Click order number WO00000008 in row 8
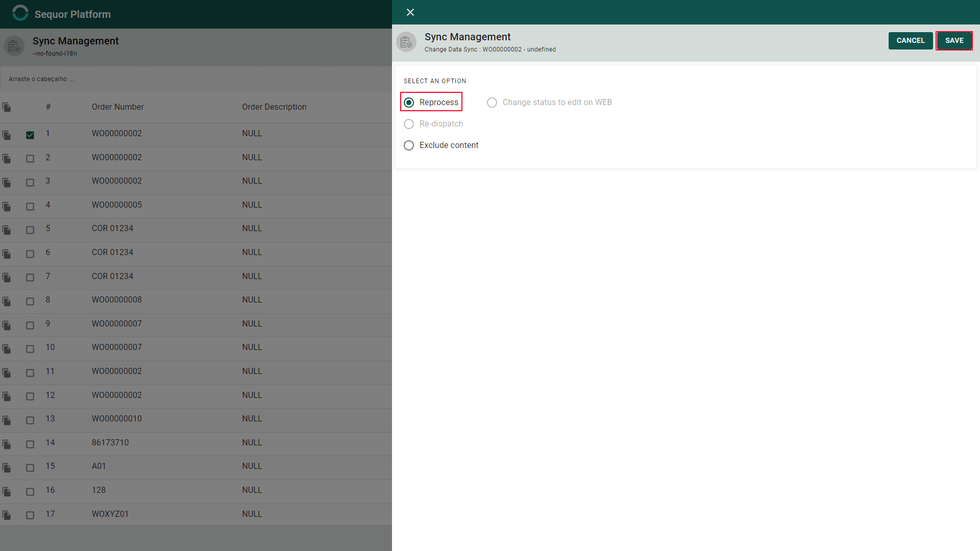 pyautogui.click(x=117, y=299)
